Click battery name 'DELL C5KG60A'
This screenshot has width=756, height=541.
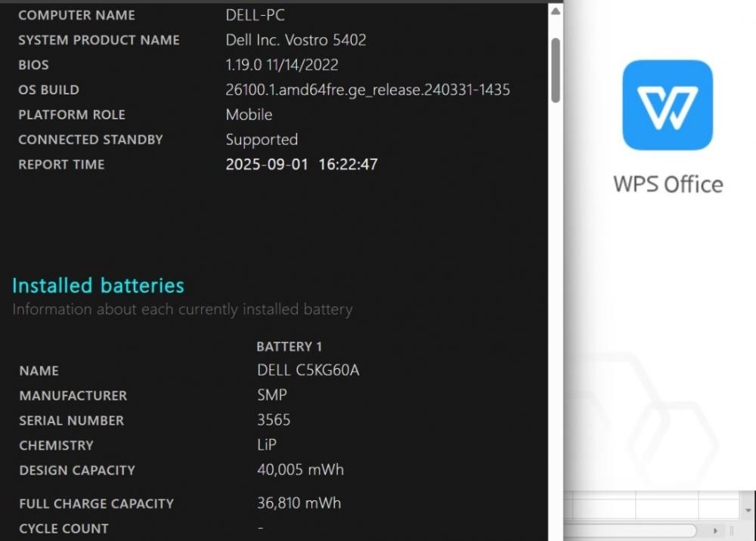point(308,370)
